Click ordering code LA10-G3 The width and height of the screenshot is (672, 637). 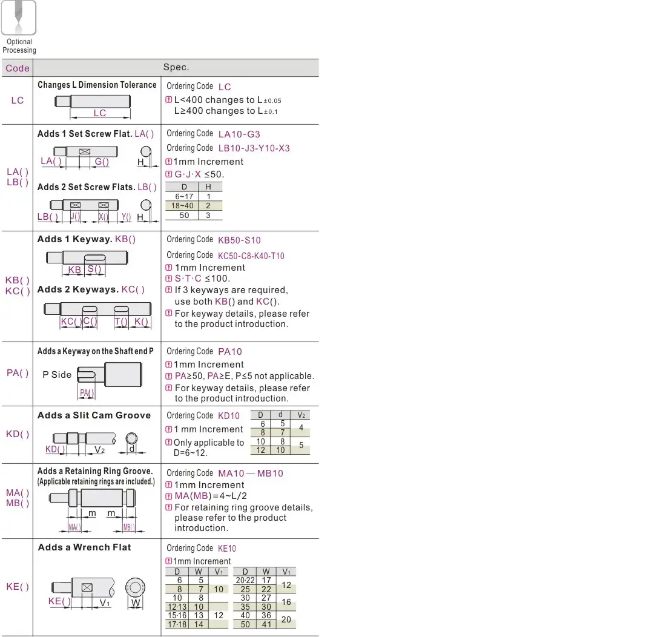(x=239, y=134)
